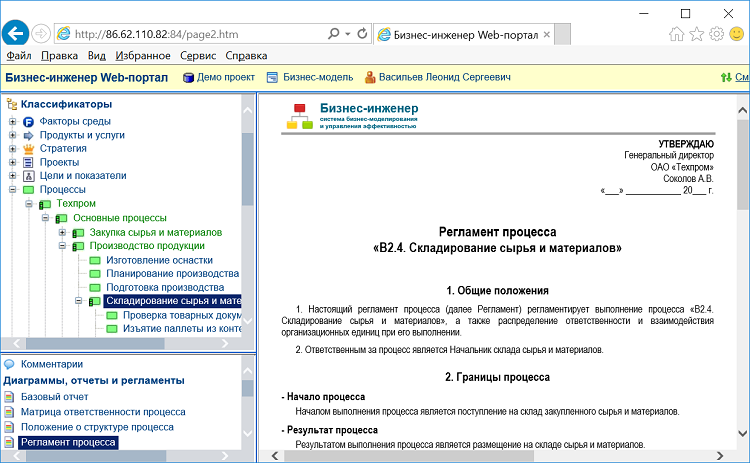The height and width of the screenshot is (463, 750).
Task: Click document pane horizontal scrollbar right arrow
Action: click(720, 455)
